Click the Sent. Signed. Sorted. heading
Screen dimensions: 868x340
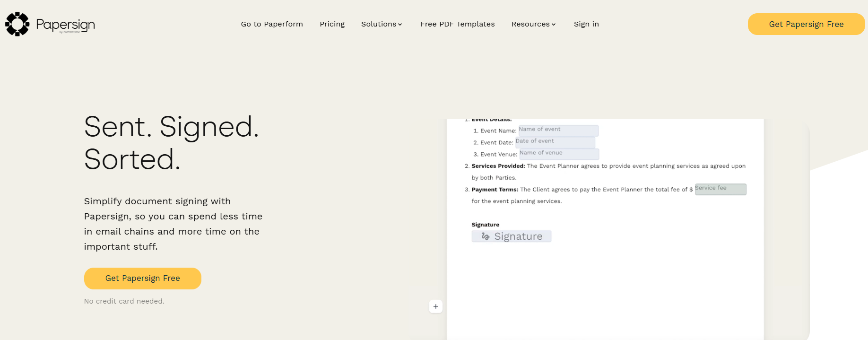pos(172,143)
